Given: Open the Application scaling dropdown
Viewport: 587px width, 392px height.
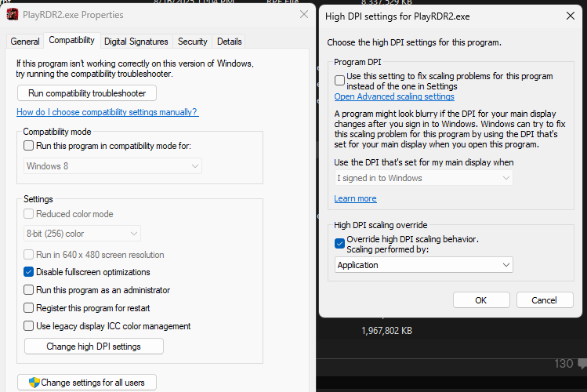Looking at the screenshot, I should click(x=423, y=265).
